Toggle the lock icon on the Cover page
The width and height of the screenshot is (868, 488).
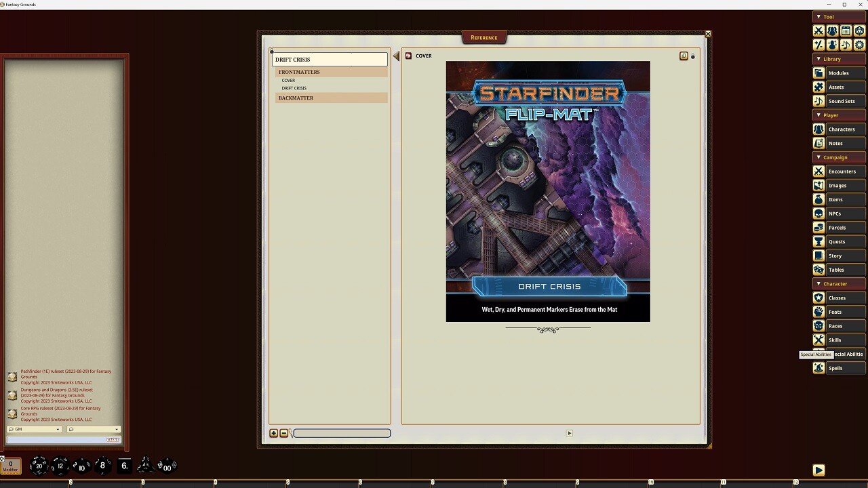pyautogui.click(x=692, y=56)
